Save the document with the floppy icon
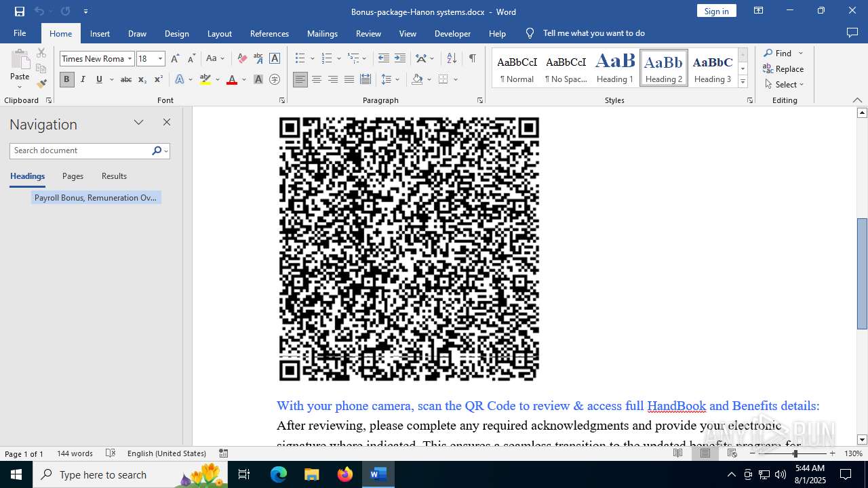The width and height of the screenshot is (868, 488). (x=20, y=12)
